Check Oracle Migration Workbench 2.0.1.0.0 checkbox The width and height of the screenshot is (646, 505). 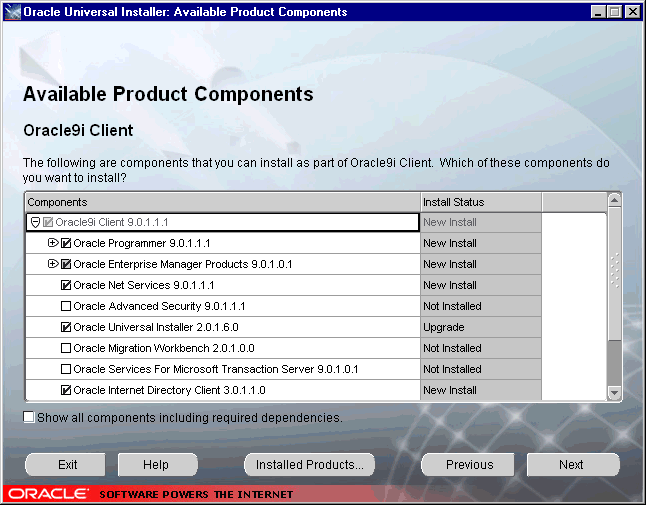pos(66,348)
